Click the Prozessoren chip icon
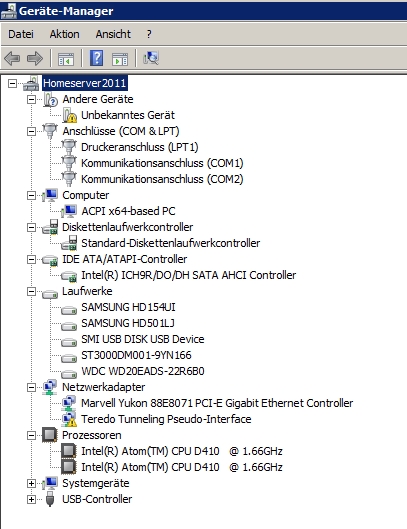 click(x=50, y=435)
